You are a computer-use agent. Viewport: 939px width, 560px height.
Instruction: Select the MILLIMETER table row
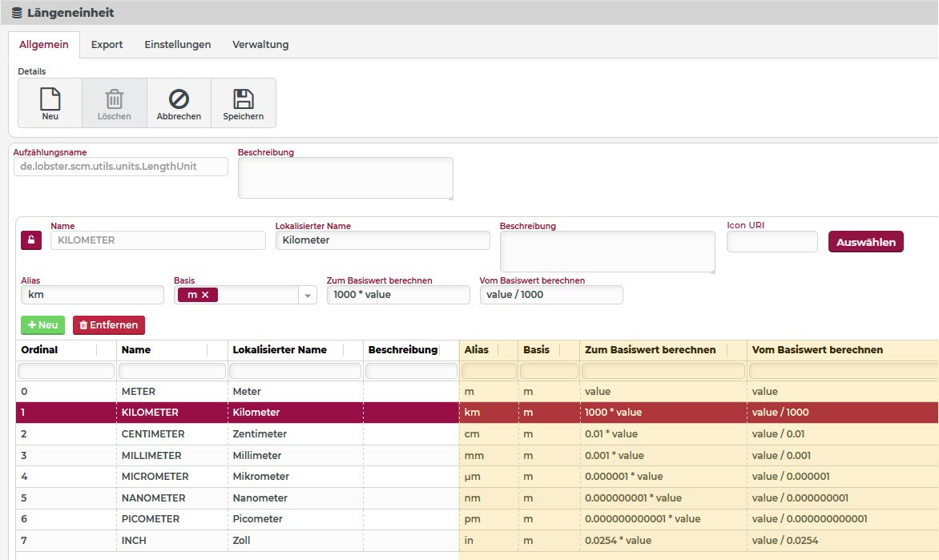477,455
